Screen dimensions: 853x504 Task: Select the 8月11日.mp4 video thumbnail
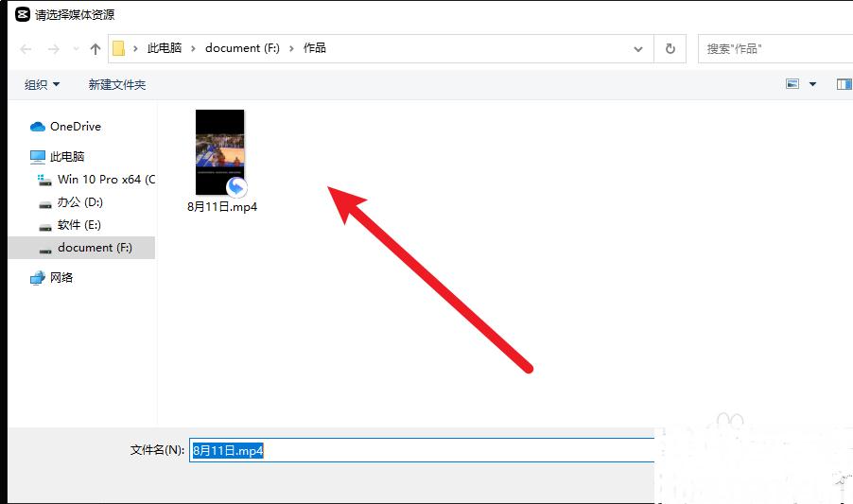click(x=220, y=152)
